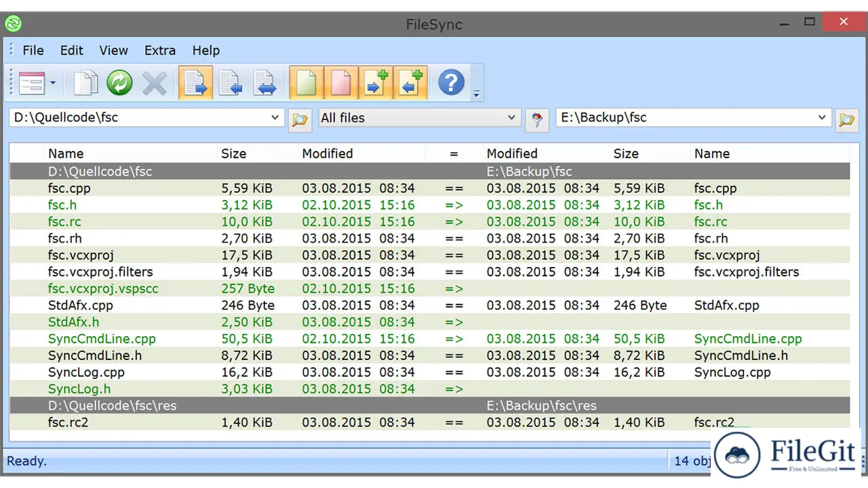The image size is (868, 488).
Task: Expand the E:\Backup\fsc target path dropdown
Action: (822, 117)
